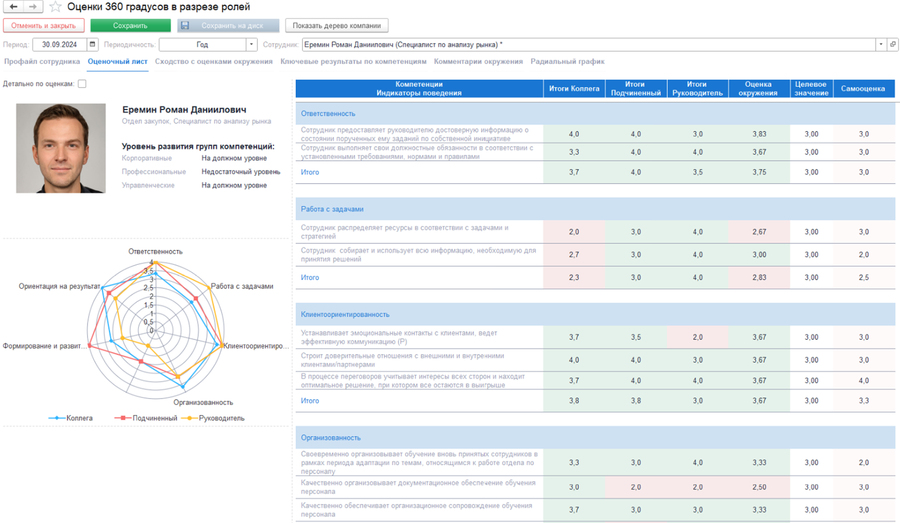Click Коллега legend marker under radar chart
900x523 pixels.
[57, 418]
